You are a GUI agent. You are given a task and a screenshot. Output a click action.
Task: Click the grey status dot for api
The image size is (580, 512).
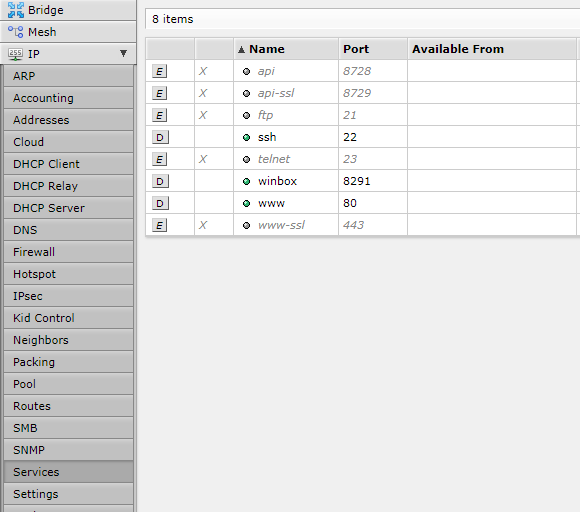[246, 71]
